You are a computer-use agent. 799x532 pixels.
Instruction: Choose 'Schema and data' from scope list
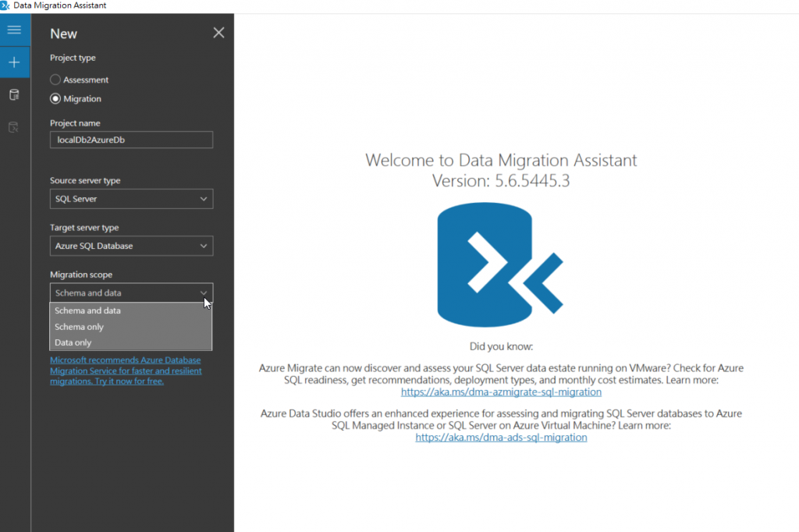click(x=130, y=310)
